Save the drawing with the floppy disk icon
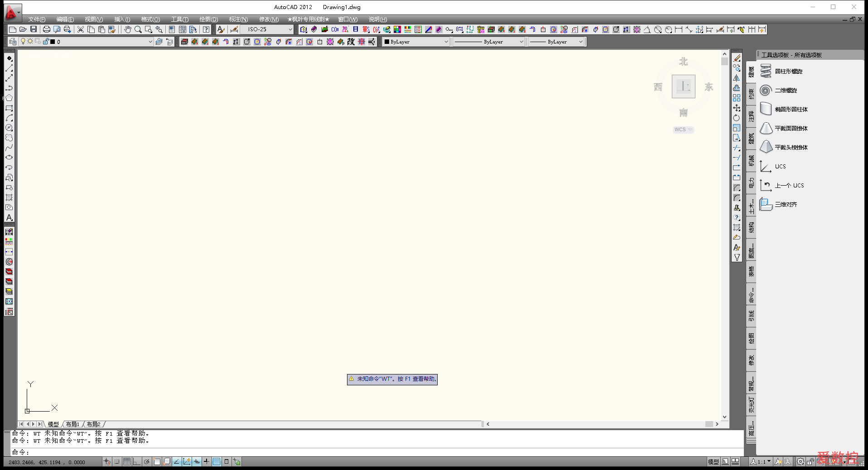The image size is (868, 470). (33, 29)
